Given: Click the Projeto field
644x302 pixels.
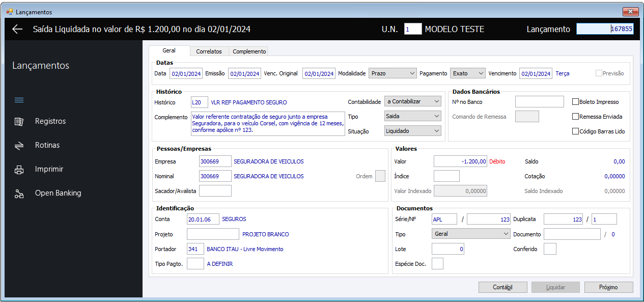Looking at the screenshot, I should [x=213, y=234].
